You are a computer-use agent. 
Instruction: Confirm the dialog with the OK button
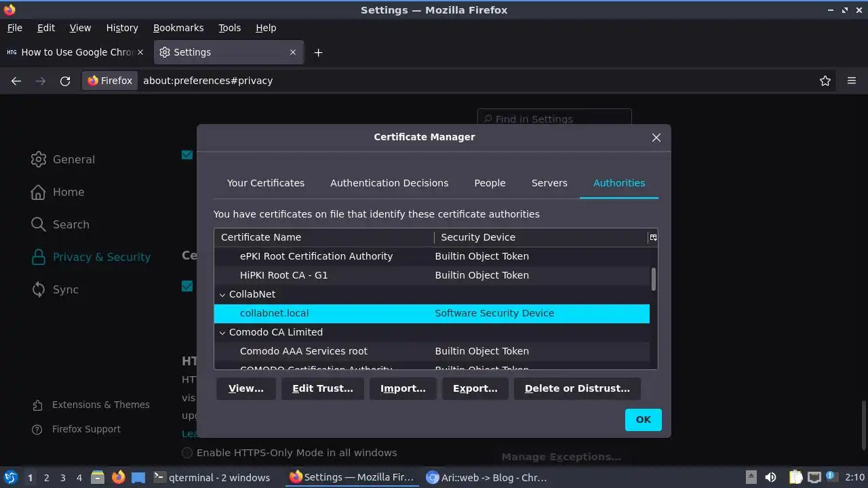click(x=644, y=420)
